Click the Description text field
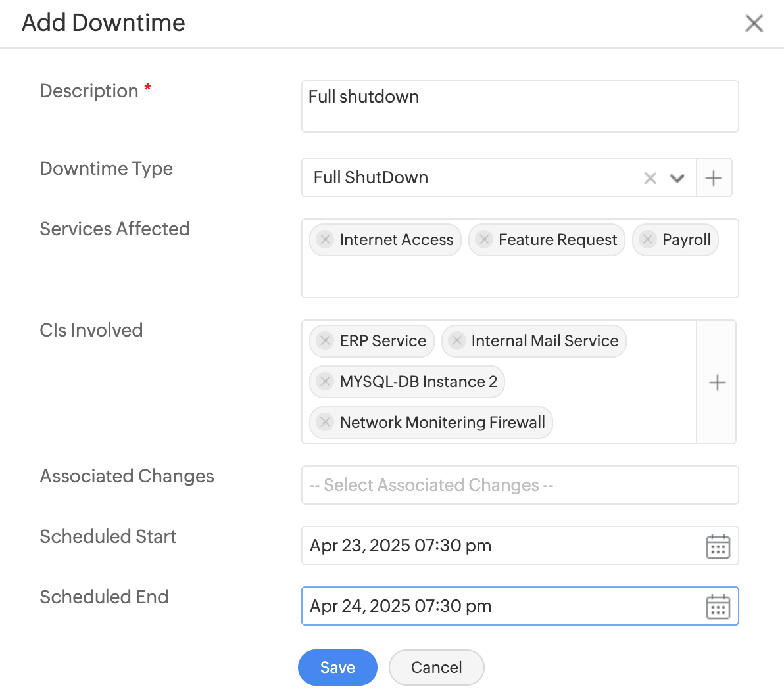 [520, 106]
